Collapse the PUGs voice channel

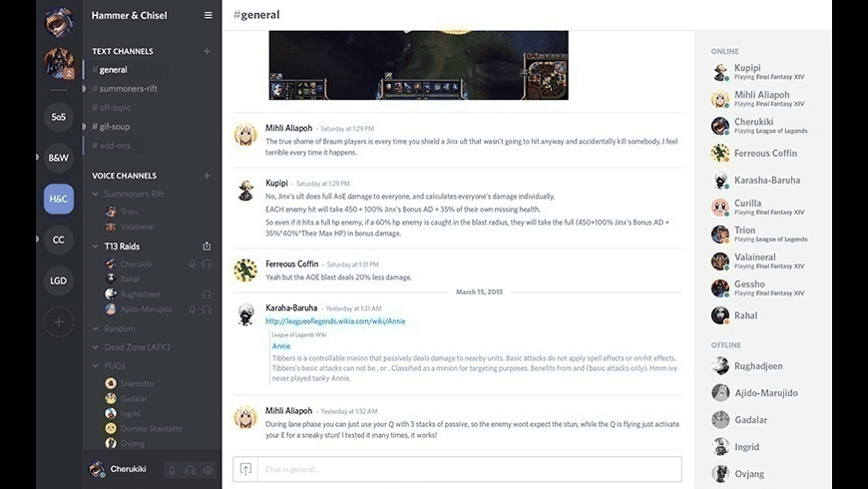click(x=95, y=365)
